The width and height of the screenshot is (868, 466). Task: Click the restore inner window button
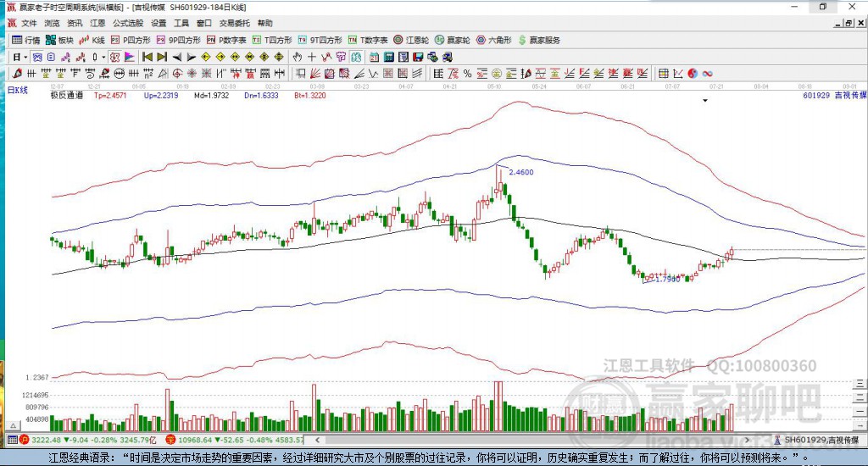pos(849,23)
